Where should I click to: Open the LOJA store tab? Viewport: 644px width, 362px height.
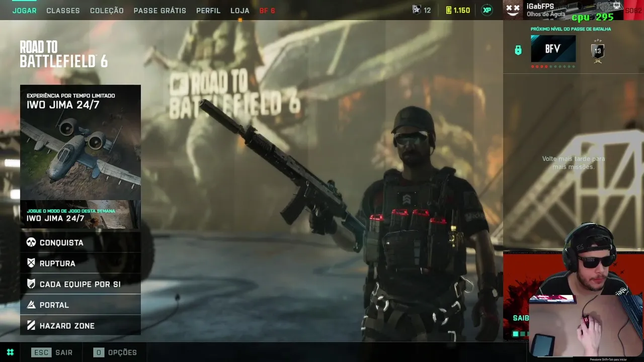240,11
